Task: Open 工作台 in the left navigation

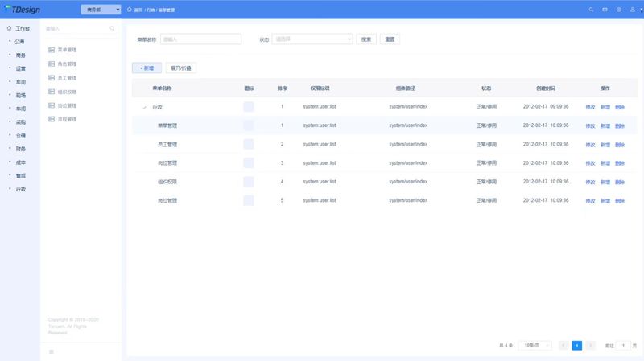Action: pos(23,28)
